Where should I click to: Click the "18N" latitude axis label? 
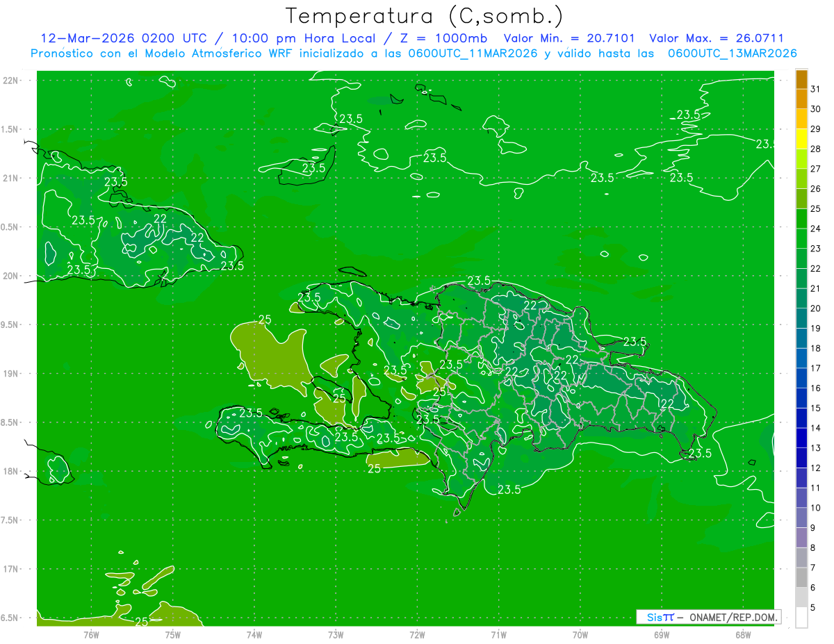pos(11,471)
